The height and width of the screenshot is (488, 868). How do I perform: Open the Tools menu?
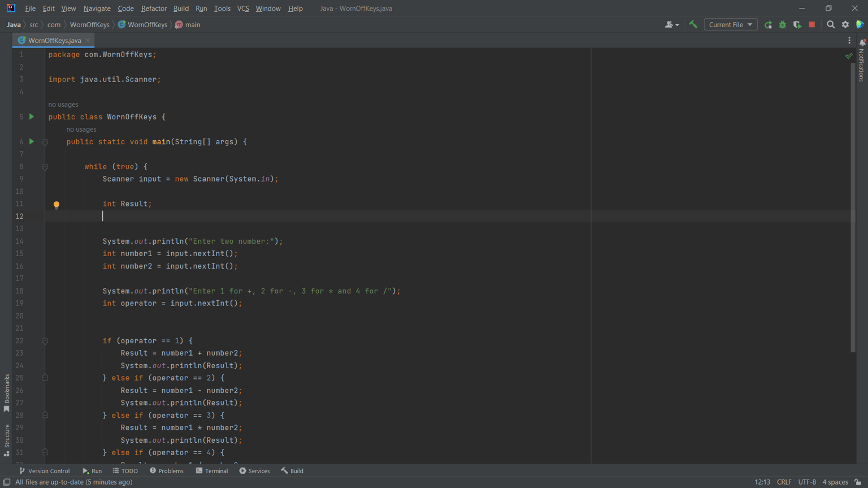tap(222, 8)
